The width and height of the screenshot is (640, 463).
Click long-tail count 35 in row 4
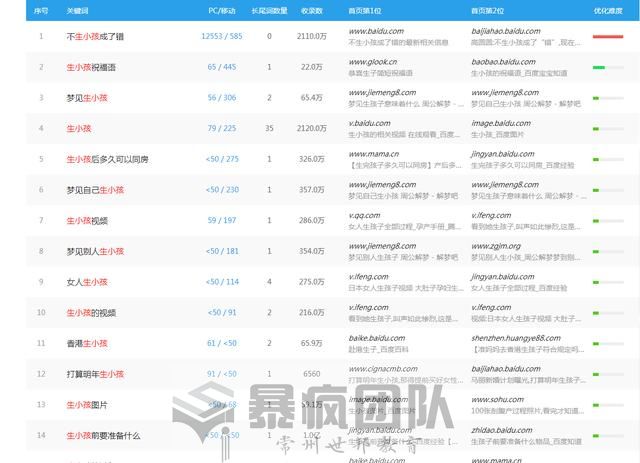click(x=269, y=128)
